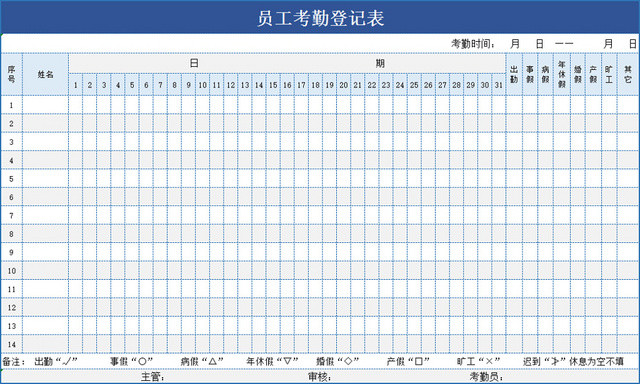
Task: Click the 主管 signature label
Action: coord(153,377)
